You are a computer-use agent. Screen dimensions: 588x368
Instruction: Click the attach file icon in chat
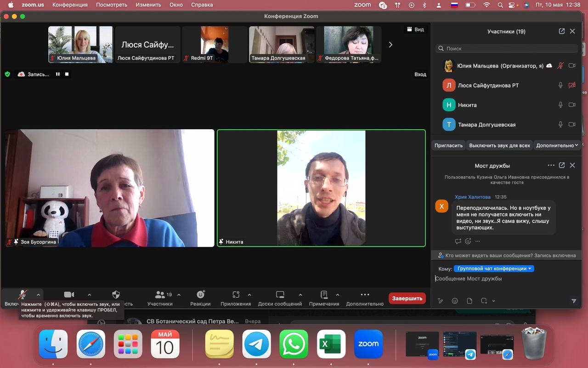[469, 301]
